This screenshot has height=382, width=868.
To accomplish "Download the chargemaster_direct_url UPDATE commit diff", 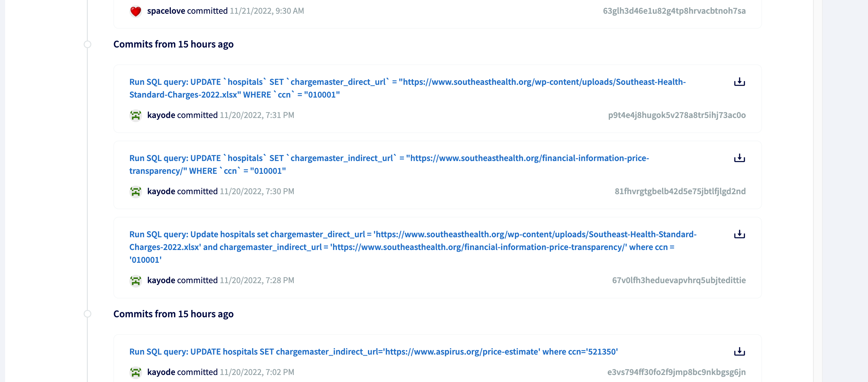I will pos(739,81).
